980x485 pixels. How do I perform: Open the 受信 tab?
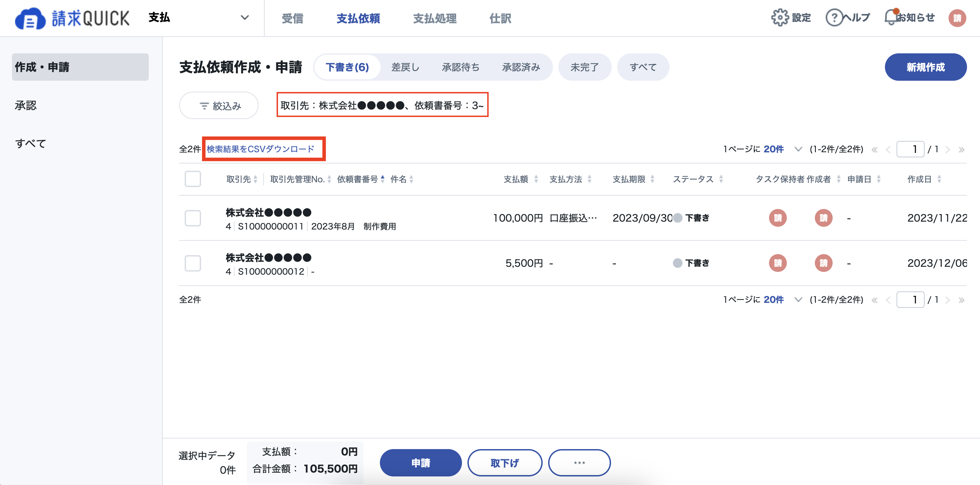[292, 18]
